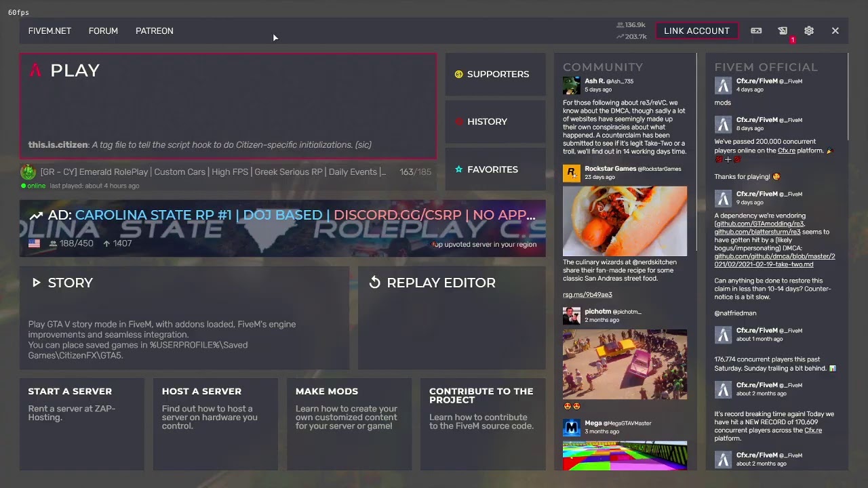Viewport: 868px width, 488px height.
Task: Open the START A SERVER card
Action: point(81,424)
